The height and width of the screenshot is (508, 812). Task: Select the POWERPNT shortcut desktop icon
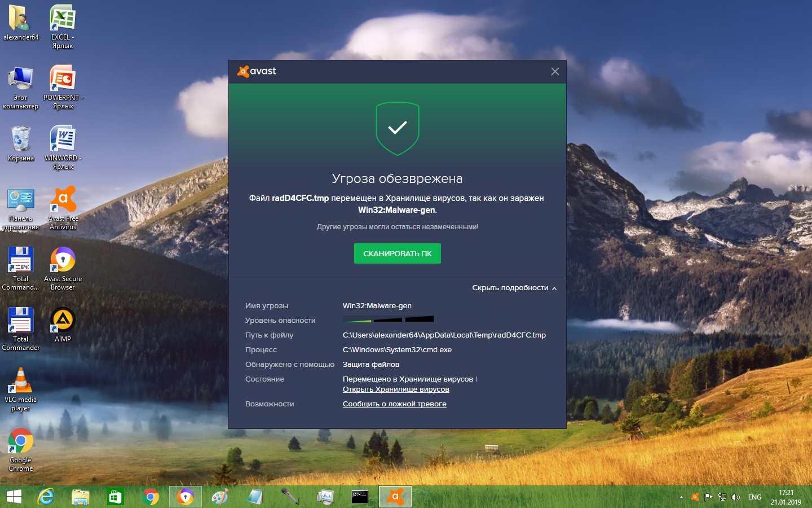(x=63, y=87)
